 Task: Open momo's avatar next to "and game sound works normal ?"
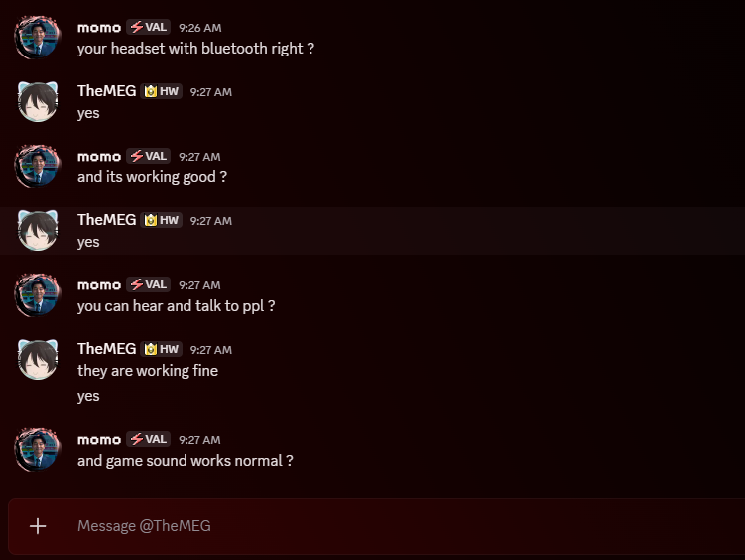[38, 450]
